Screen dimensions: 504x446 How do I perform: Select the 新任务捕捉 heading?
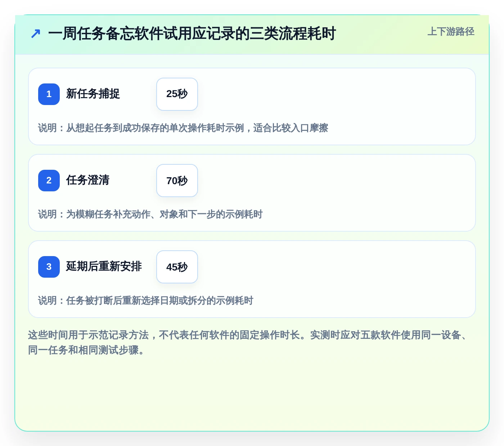click(x=93, y=94)
